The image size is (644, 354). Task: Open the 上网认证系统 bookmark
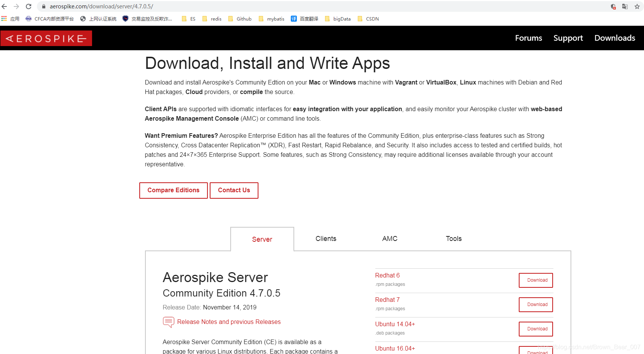click(98, 19)
